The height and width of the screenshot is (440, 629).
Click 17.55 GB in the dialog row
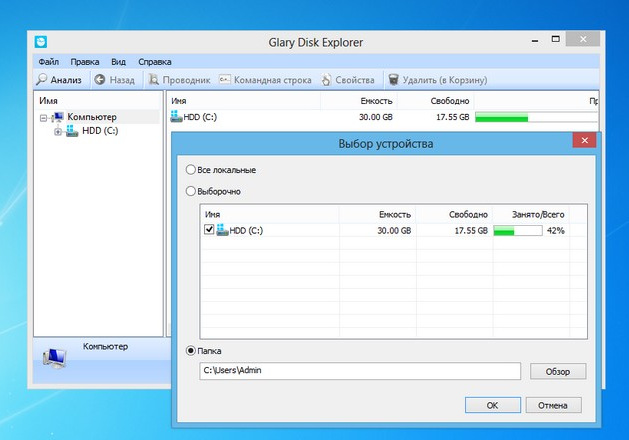[471, 231]
